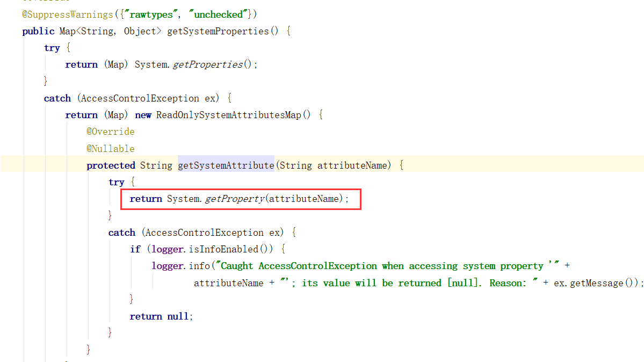
Task: Click the italic getProperty method call
Action: tap(235, 199)
